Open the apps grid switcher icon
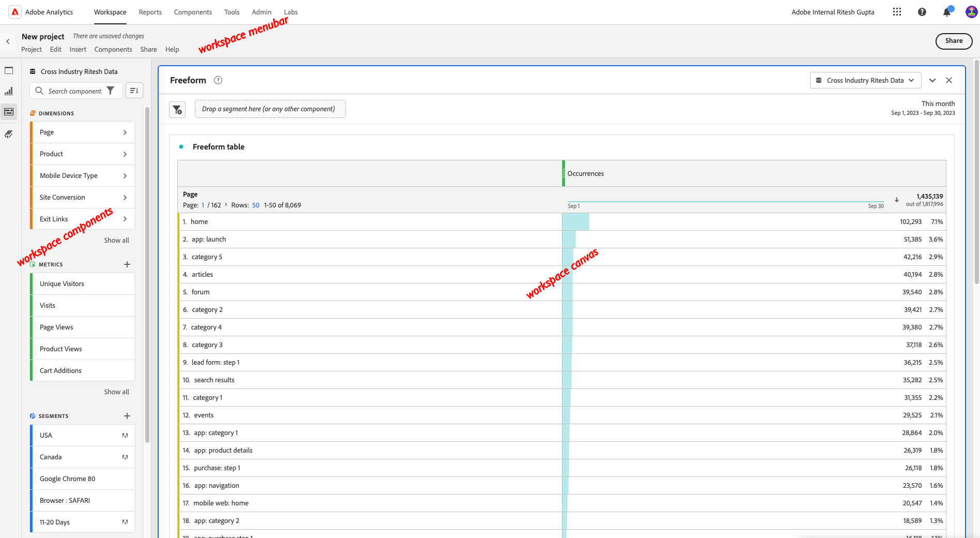Screen dimensions: 980x538 tap(897, 12)
